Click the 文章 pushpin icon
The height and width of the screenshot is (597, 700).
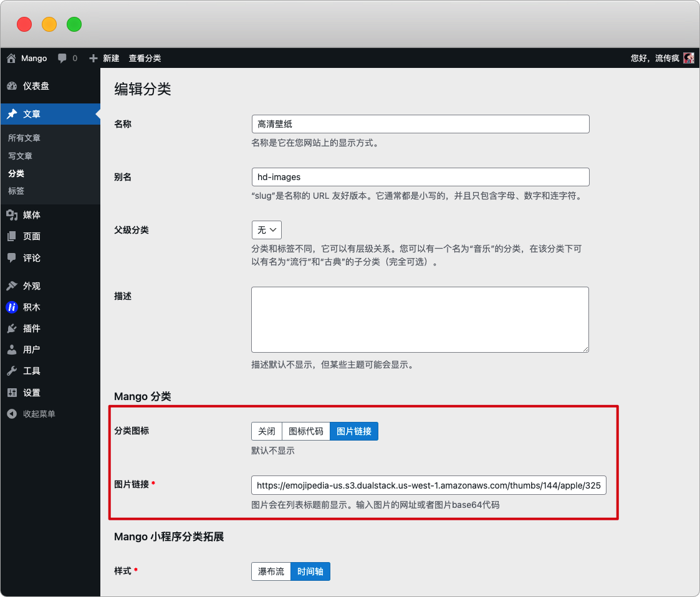click(12, 114)
